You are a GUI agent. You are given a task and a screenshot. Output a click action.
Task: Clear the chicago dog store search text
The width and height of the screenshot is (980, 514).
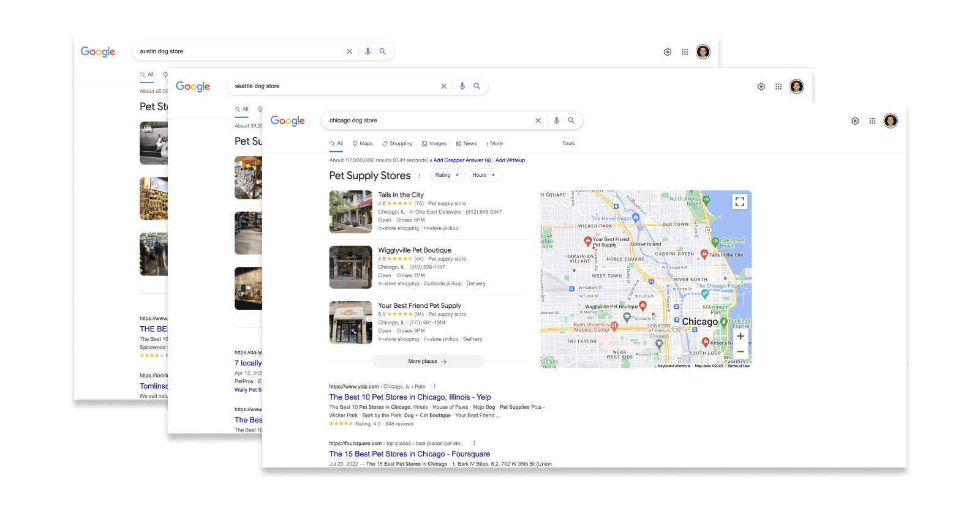[538, 121]
